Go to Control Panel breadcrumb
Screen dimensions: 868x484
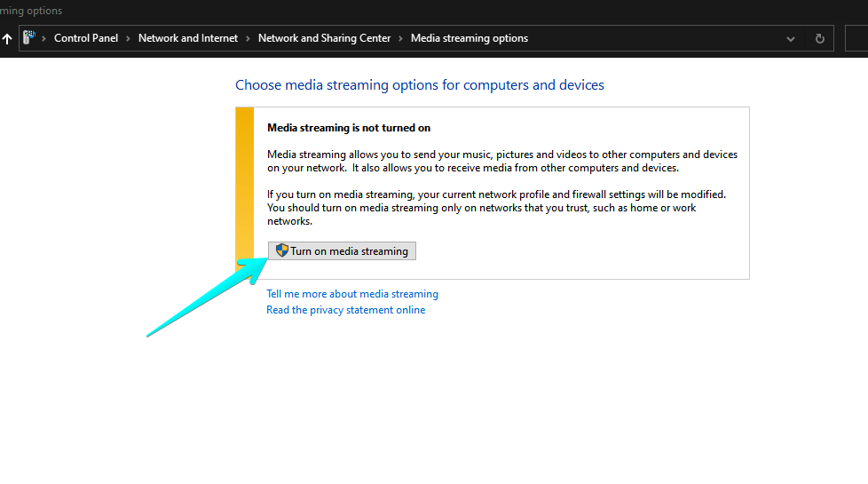[85, 38]
